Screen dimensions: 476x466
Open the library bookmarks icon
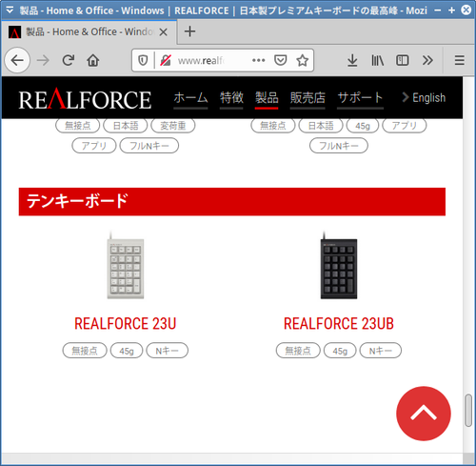click(x=377, y=60)
